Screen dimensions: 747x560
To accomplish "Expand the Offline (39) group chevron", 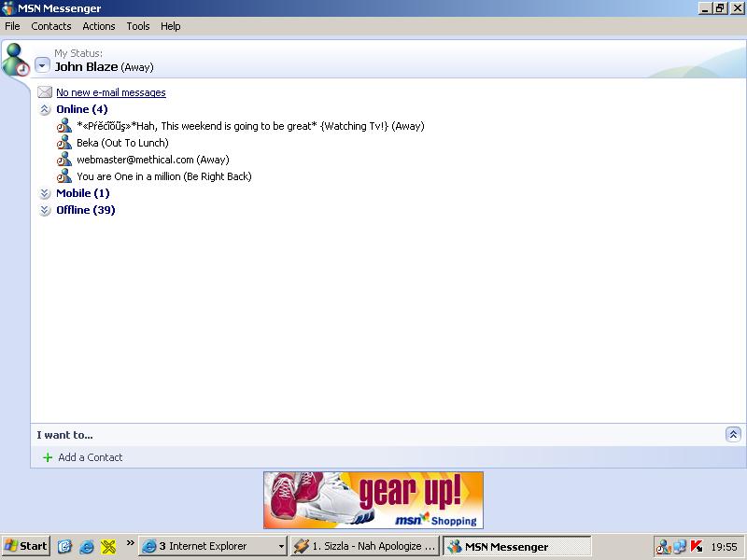I will 45,210.
